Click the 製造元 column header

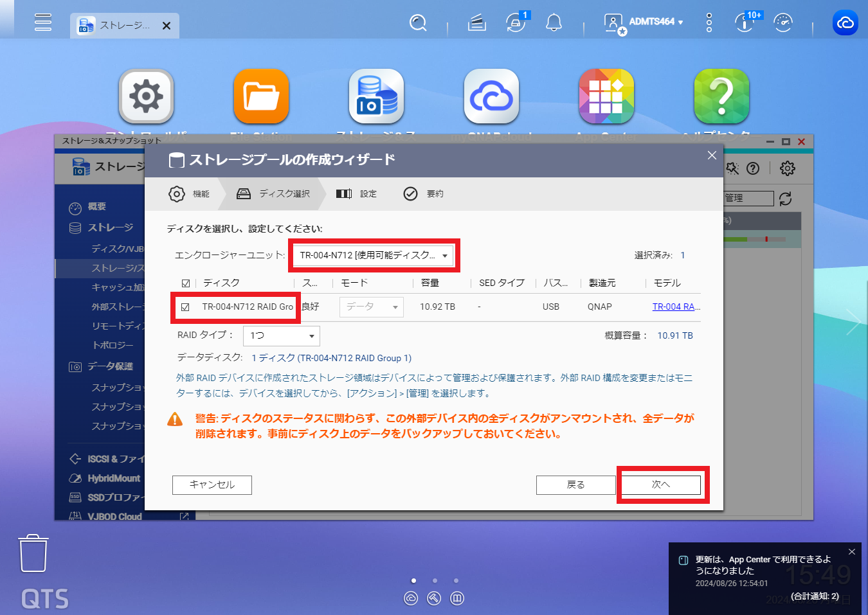pyautogui.click(x=602, y=283)
